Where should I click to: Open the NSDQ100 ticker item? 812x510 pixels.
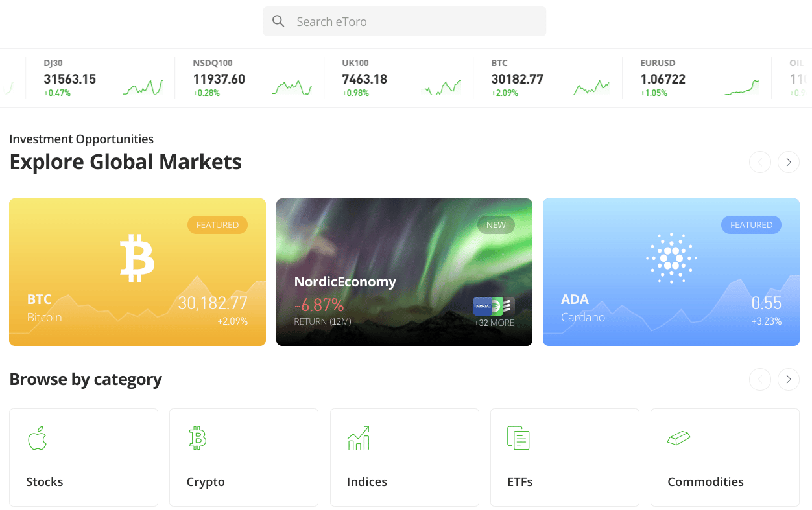tap(250, 78)
